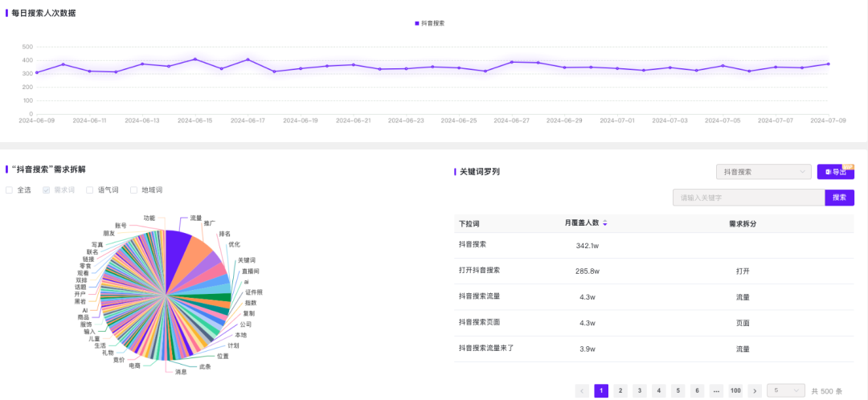Screen dimensions: 868x400
Task: Click the 零食 pie chart label
Action: pos(84,266)
